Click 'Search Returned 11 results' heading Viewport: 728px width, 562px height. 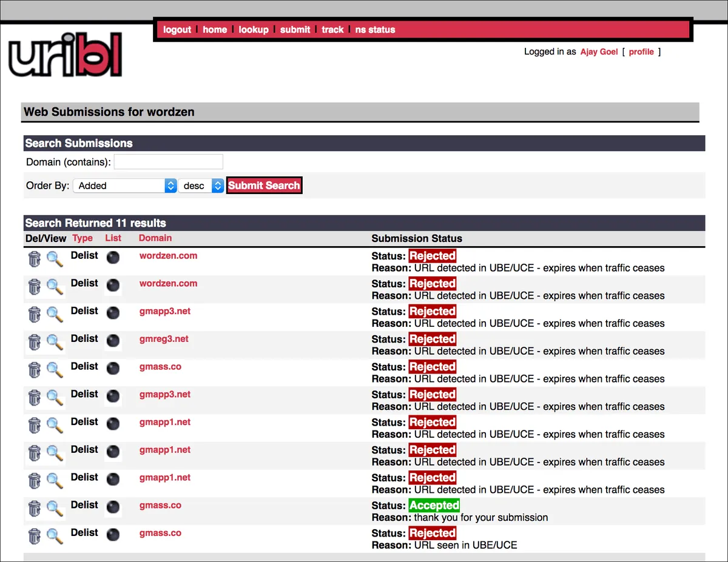click(95, 223)
